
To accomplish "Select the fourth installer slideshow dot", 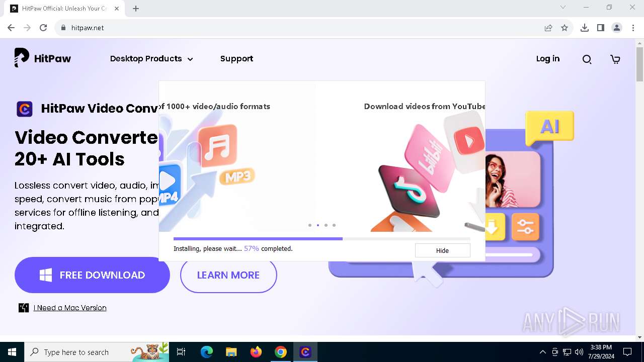I will pyautogui.click(x=334, y=225).
